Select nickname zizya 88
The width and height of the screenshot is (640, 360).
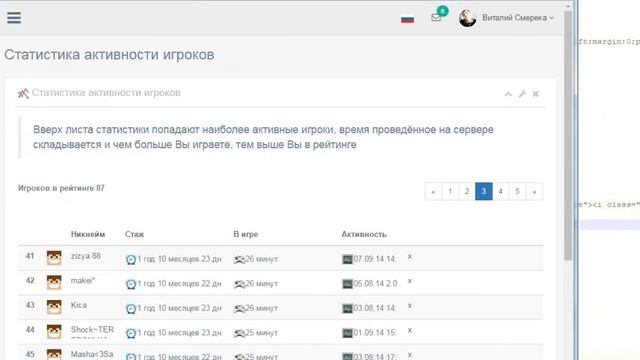click(x=85, y=256)
